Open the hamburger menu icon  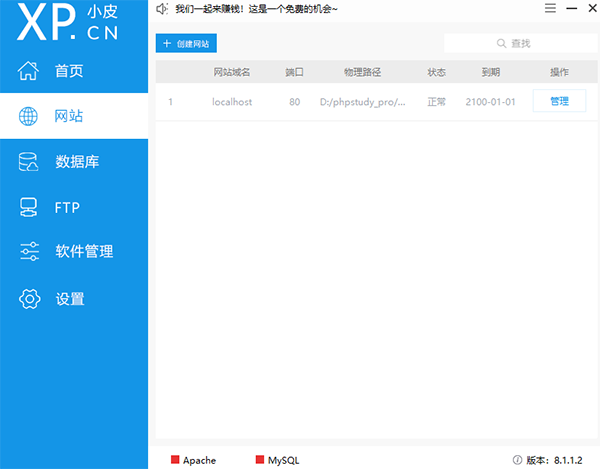pos(550,8)
